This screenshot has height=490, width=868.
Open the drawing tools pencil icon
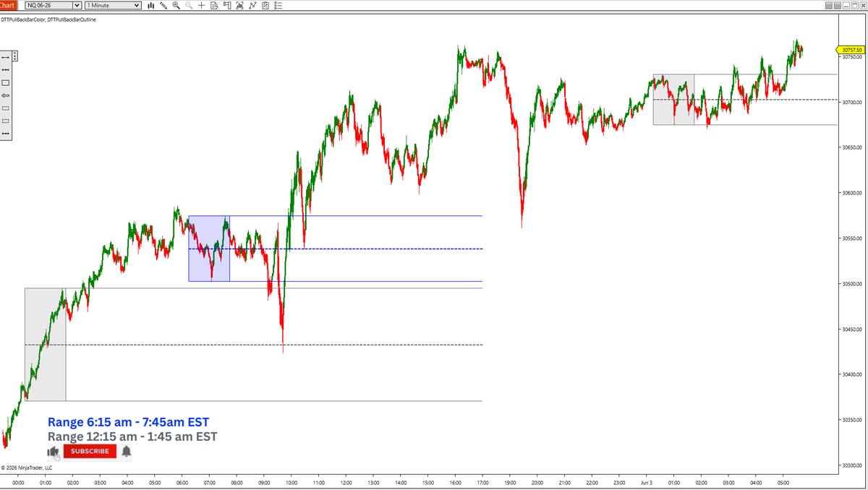163,5
